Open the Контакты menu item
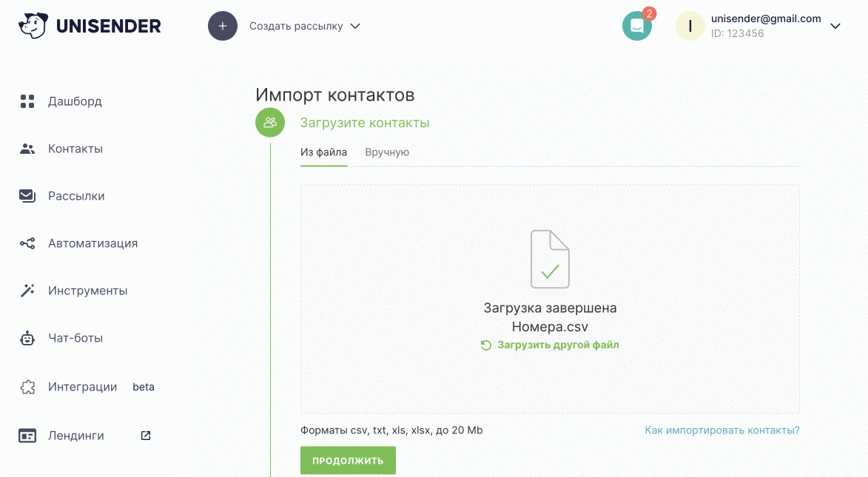 tap(75, 149)
